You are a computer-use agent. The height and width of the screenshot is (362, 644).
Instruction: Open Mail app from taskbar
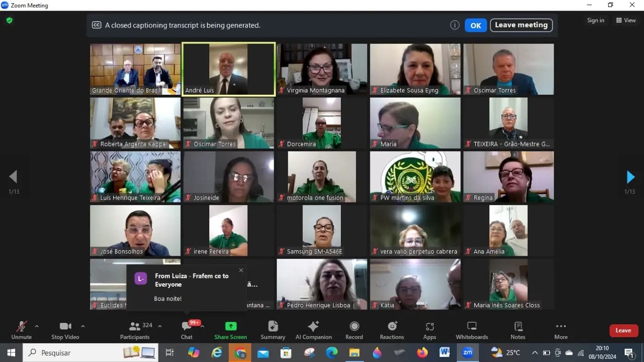[x=263, y=353]
